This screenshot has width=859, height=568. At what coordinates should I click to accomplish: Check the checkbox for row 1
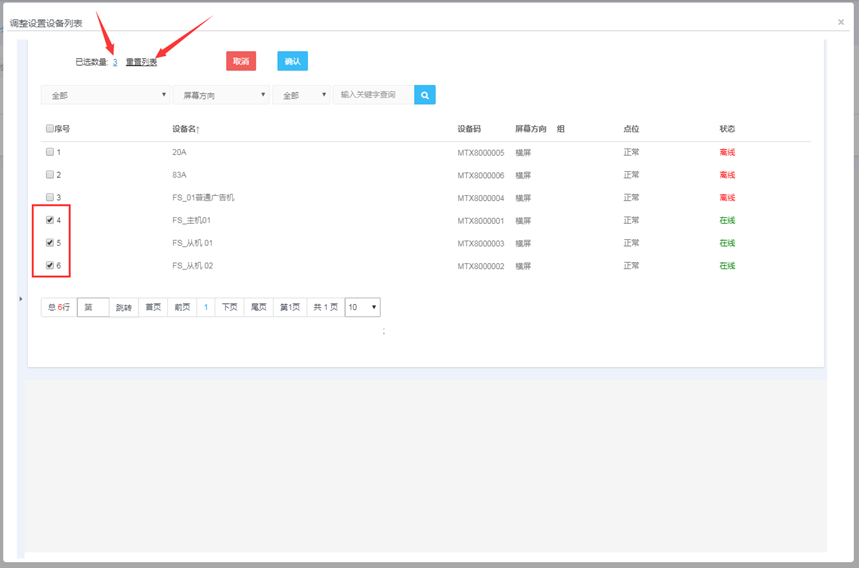coord(50,152)
